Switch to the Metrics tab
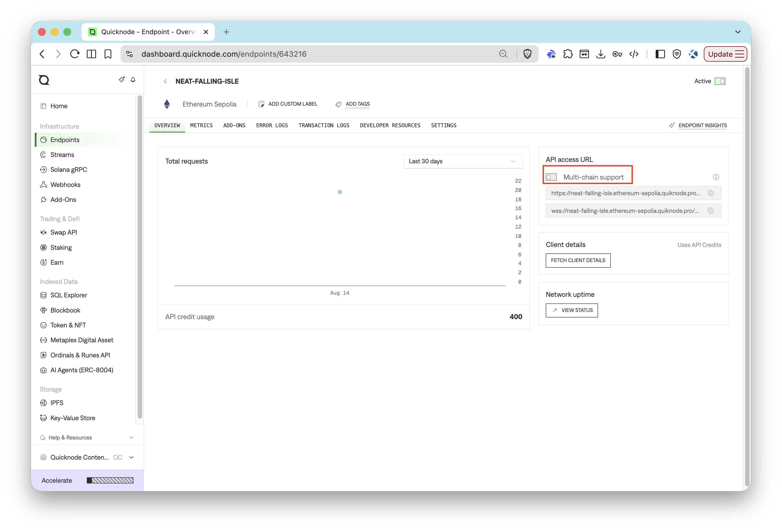 click(201, 126)
